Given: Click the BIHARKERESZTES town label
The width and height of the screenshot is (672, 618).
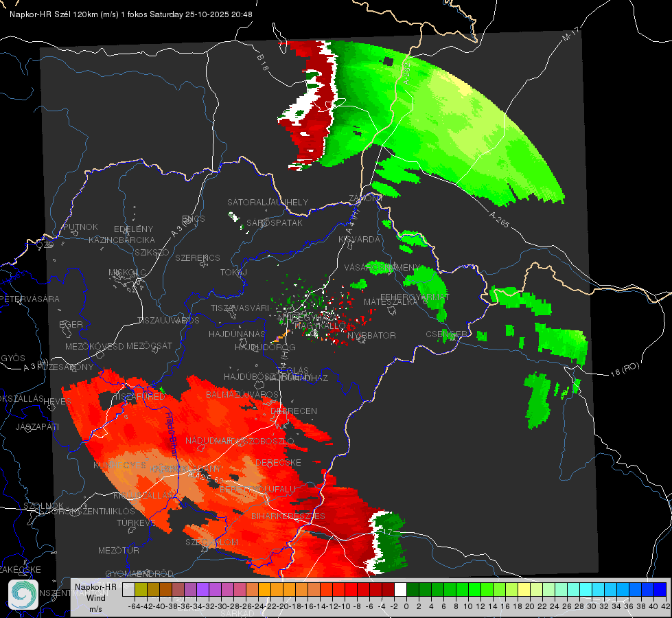Looking at the screenshot, I should (288, 516).
